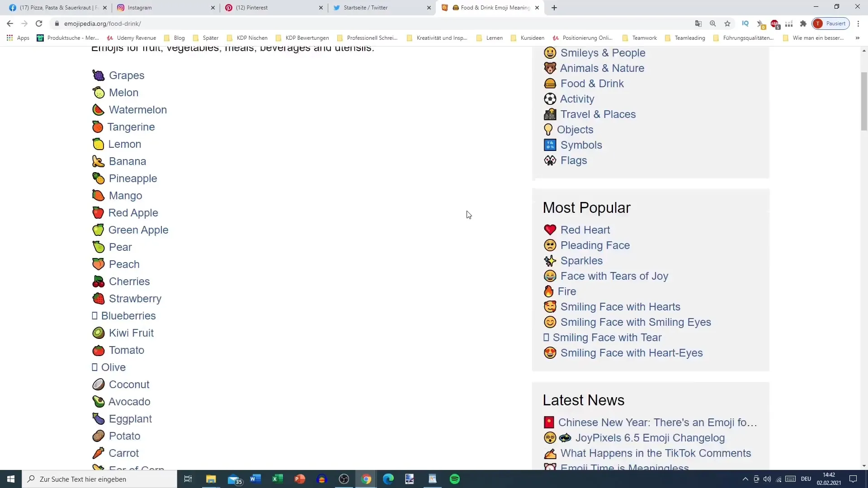Open a new browser tab
This screenshot has height=488, width=868.
click(x=554, y=8)
